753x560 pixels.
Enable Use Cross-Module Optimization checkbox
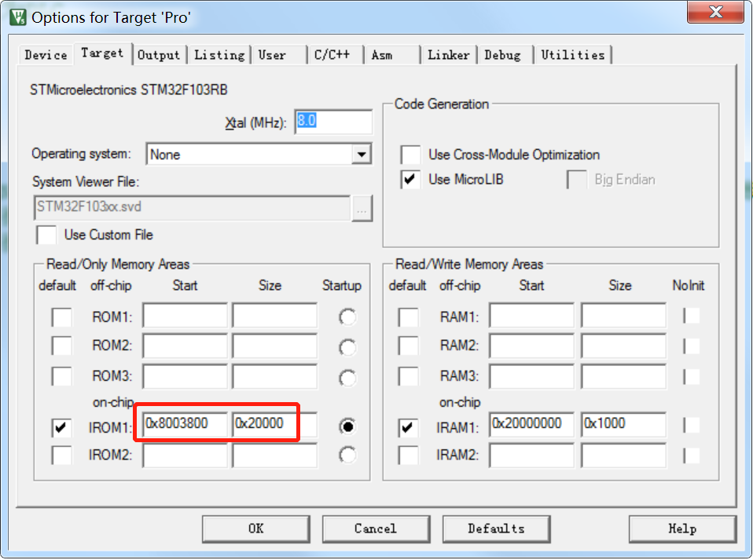point(410,155)
